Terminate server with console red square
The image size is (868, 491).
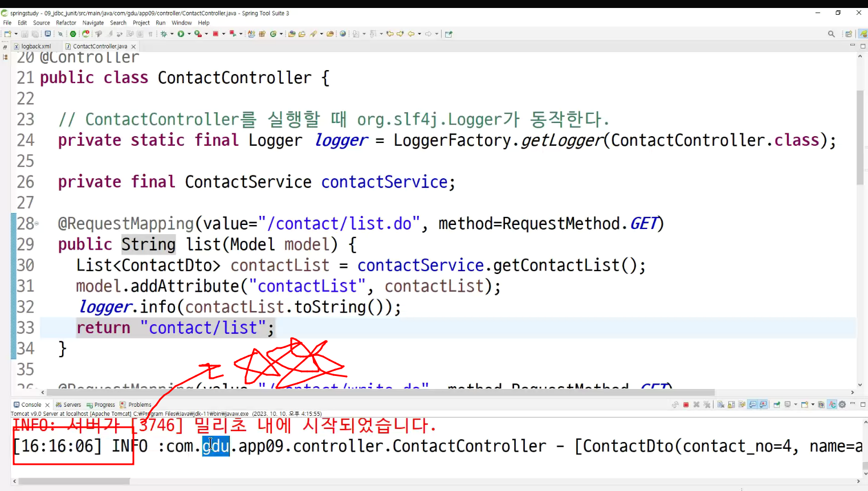pos(686,404)
